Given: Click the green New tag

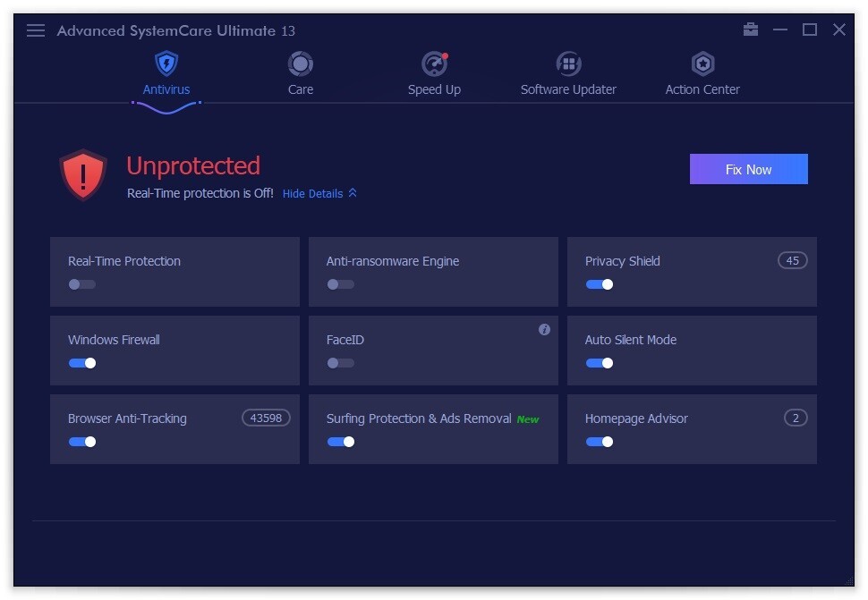Looking at the screenshot, I should click(528, 419).
